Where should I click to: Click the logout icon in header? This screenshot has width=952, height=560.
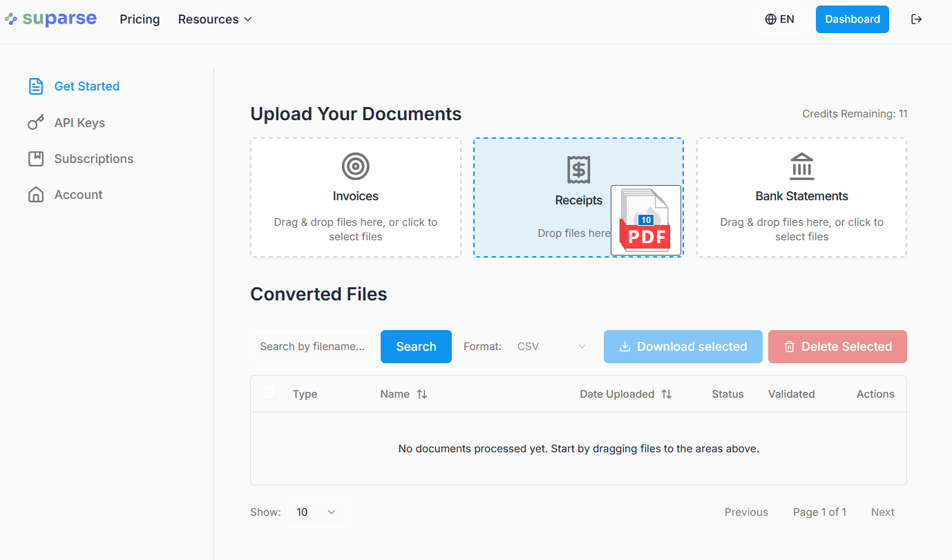pyautogui.click(x=916, y=19)
